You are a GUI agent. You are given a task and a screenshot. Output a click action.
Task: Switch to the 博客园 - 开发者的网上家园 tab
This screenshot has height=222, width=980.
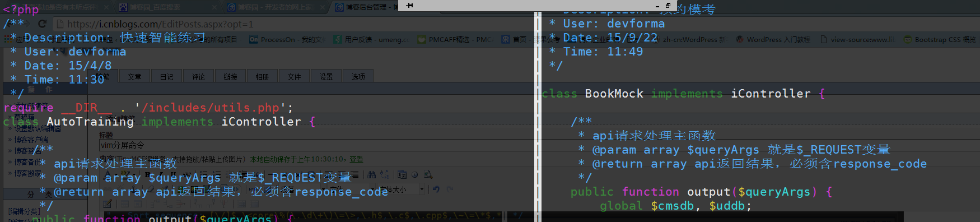click(274, 7)
